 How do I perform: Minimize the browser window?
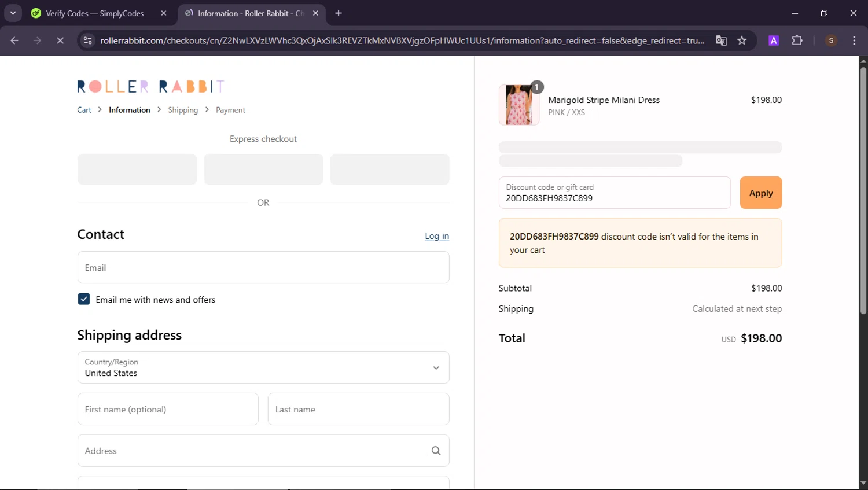[795, 13]
